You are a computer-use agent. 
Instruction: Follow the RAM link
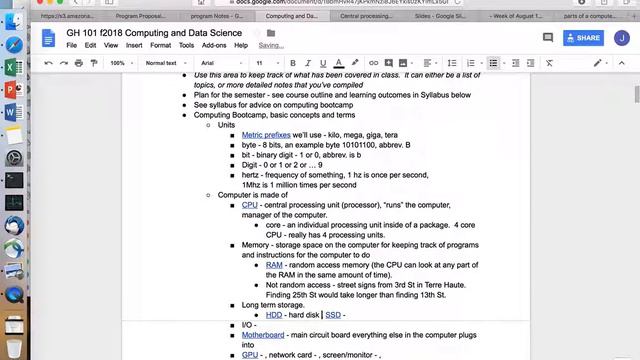tap(274, 265)
